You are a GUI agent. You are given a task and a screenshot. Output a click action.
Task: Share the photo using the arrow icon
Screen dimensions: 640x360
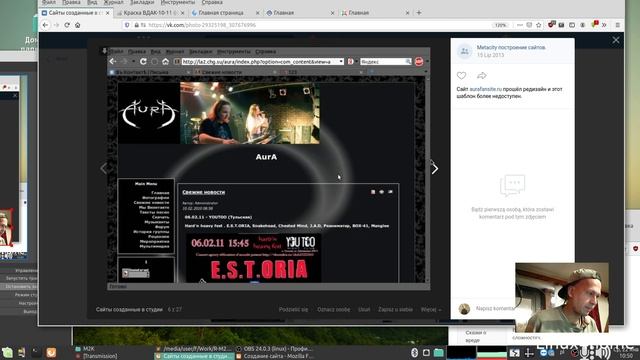click(x=482, y=76)
